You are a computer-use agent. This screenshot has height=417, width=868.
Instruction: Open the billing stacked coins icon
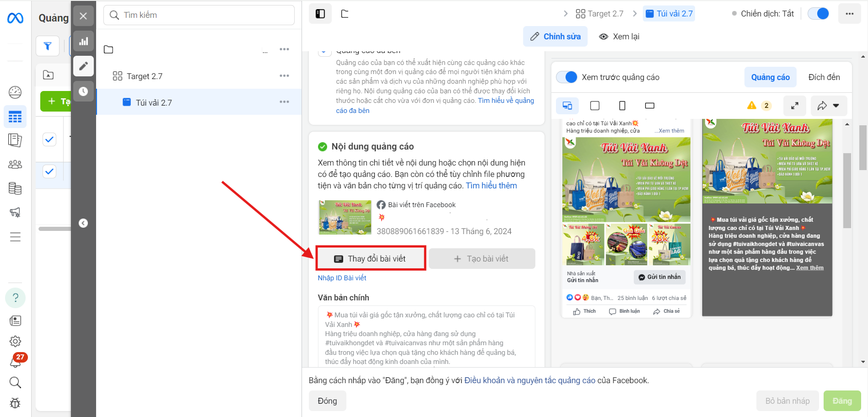point(15,188)
